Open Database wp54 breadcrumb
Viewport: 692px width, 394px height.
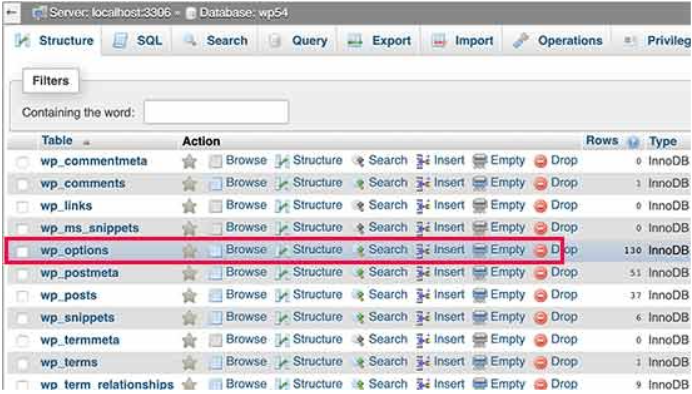(x=244, y=12)
